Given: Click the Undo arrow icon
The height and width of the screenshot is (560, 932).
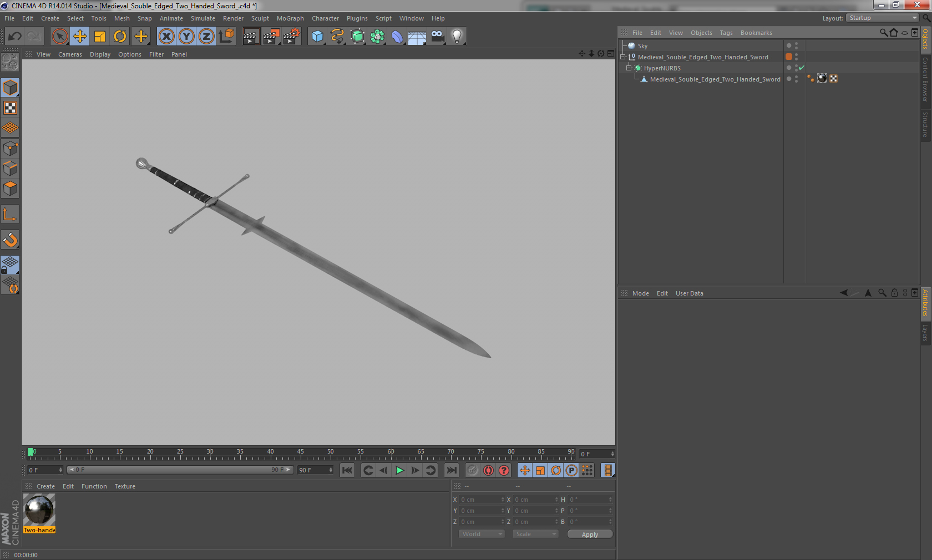Looking at the screenshot, I should [x=15, y=37].
